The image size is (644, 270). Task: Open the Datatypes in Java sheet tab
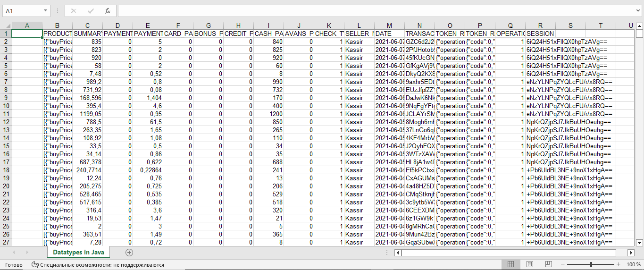[x=78, y=253]
